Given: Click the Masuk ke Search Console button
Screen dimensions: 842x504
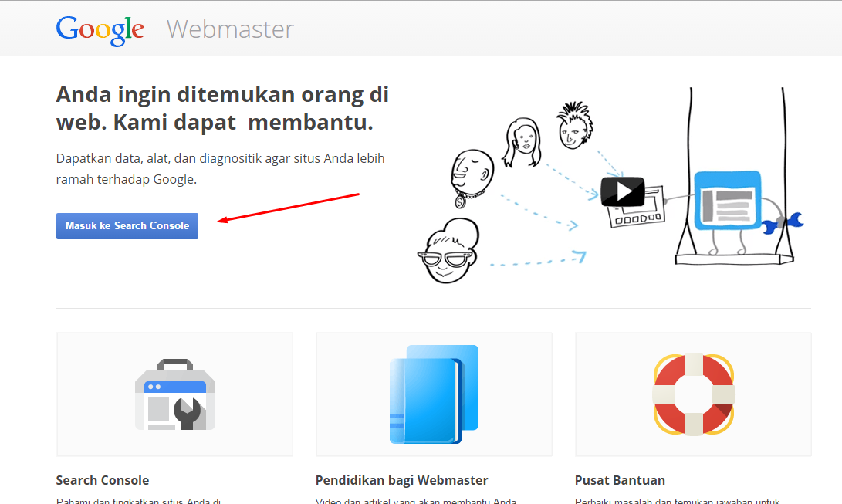Looking at the screenshot, I should 127,226.
